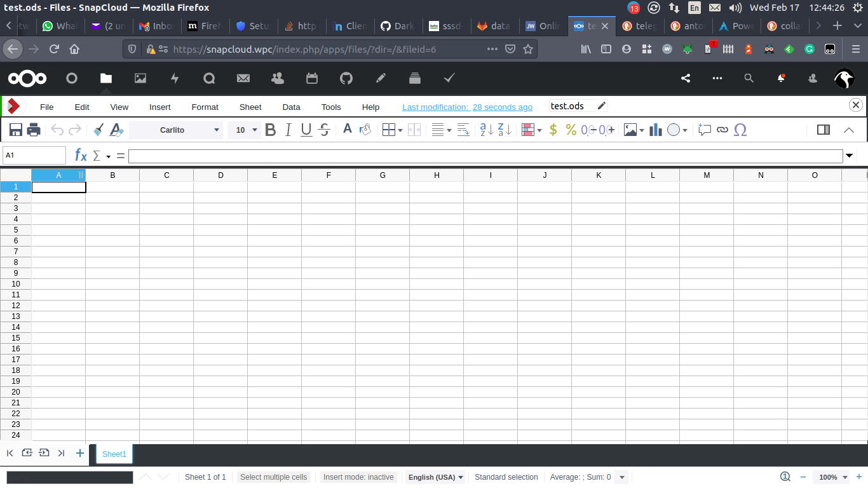868x488 pixels.
Task: Open the Sheet menu
Action: pos(250,107)
